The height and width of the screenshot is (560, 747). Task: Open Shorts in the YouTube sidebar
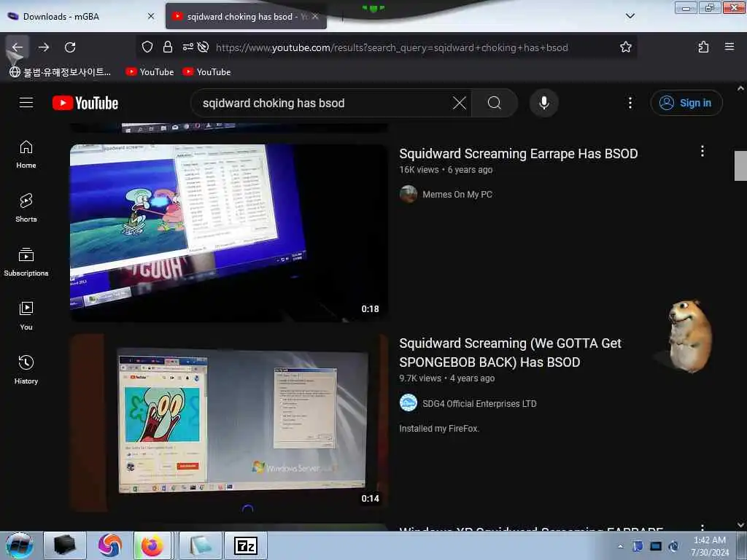coord(26,209)
